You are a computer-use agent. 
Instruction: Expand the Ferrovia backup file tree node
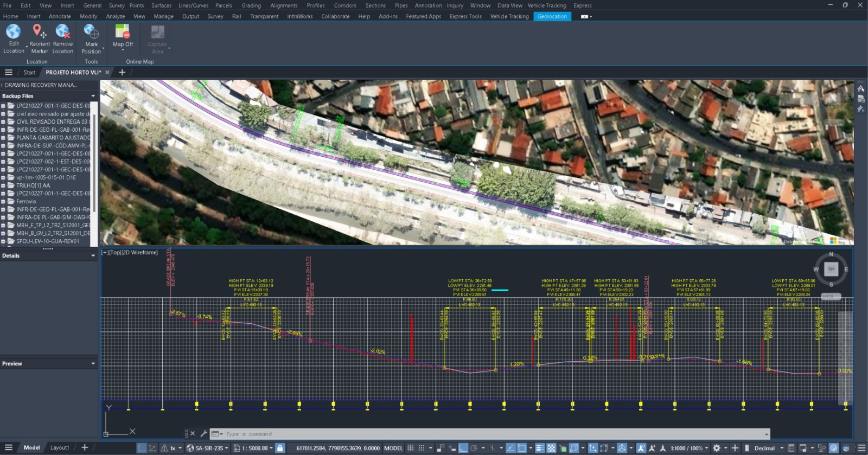point(3,201)
